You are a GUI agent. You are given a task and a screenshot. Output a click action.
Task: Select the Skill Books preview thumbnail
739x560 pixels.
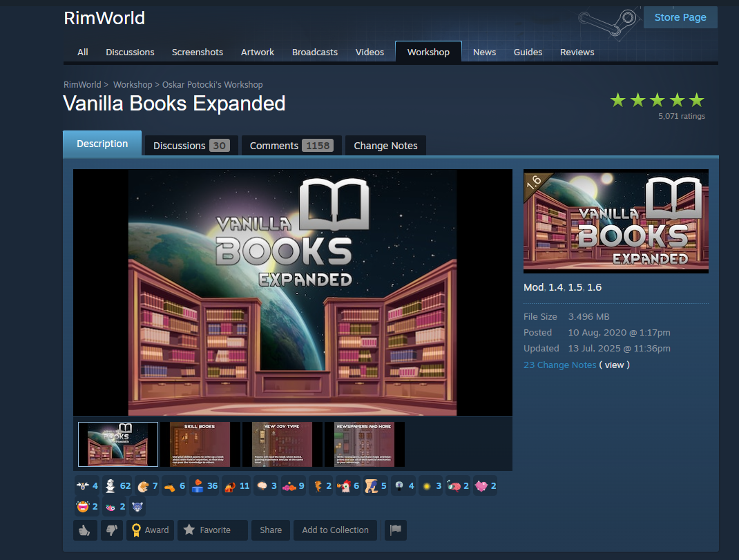tap(200, 444)
